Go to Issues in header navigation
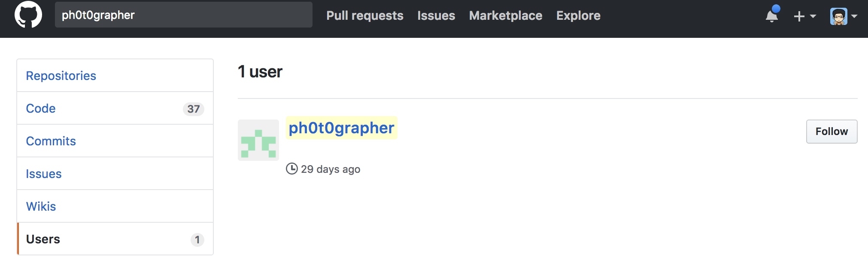The image size is (868, 264). (436, 15)
